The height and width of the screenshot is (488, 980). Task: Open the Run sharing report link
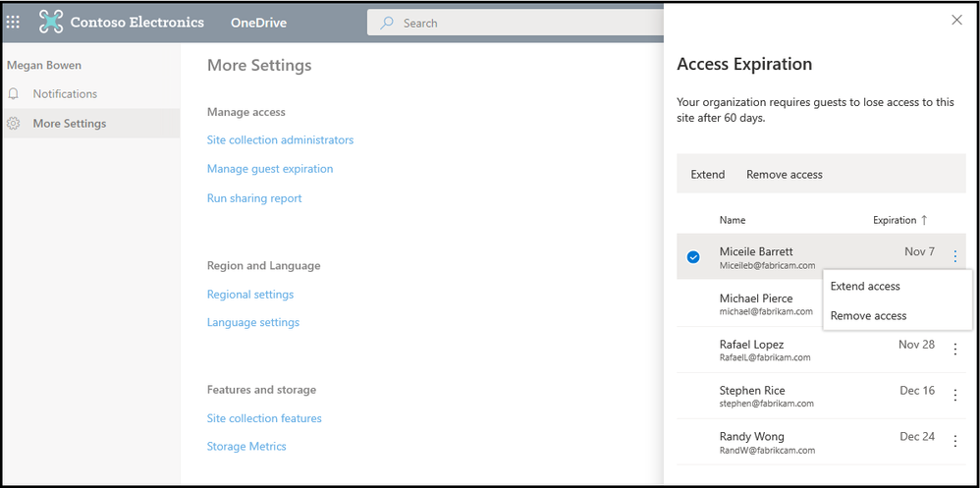pyautogui.click(x=254, y=198)
